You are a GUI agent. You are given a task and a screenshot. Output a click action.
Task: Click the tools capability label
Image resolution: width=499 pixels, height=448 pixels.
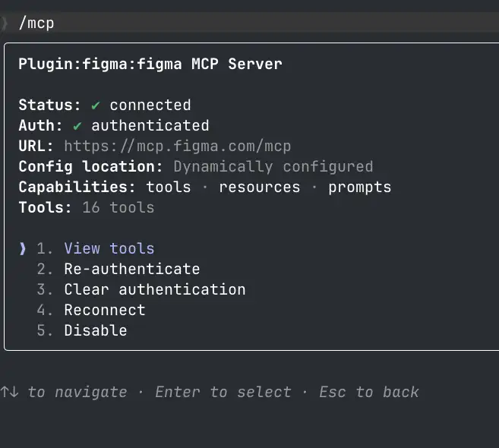click(169, 187)
